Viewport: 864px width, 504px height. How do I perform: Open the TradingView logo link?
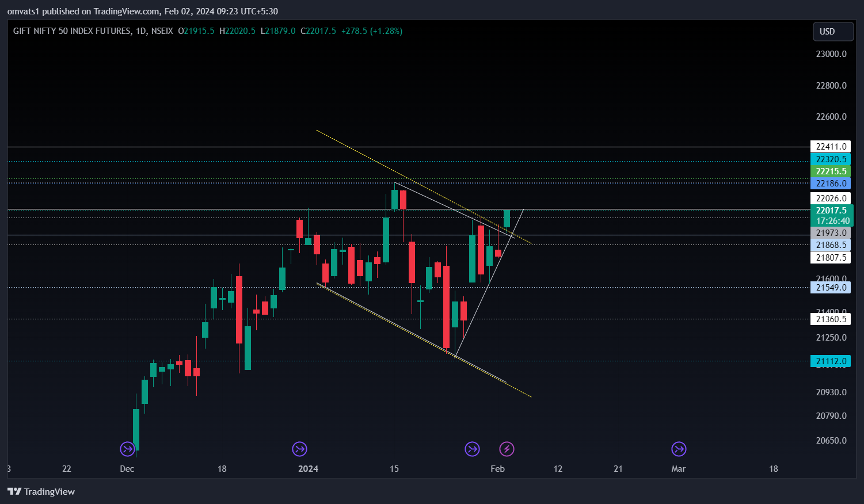click(x=41, y=491)
